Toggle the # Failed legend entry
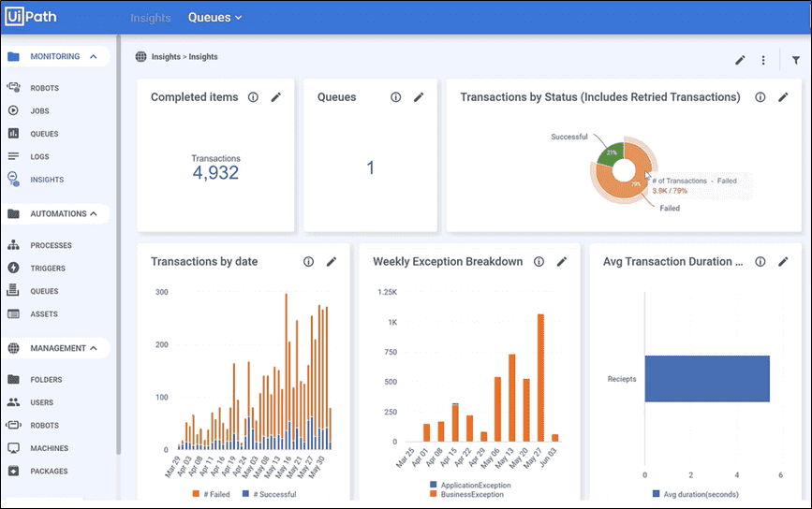Screen dimensions: 812x509 click(211, 494)
